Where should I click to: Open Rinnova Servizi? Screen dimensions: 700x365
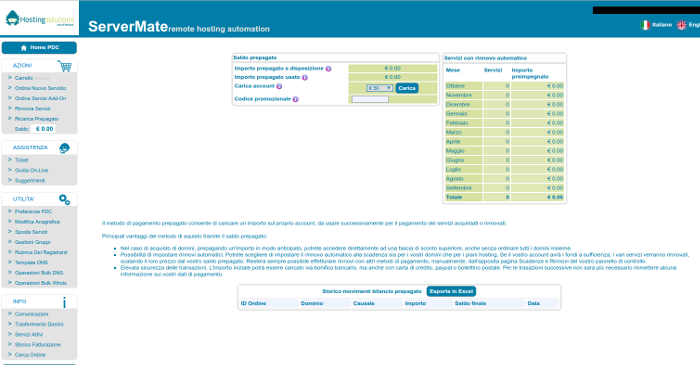[33, 109]
